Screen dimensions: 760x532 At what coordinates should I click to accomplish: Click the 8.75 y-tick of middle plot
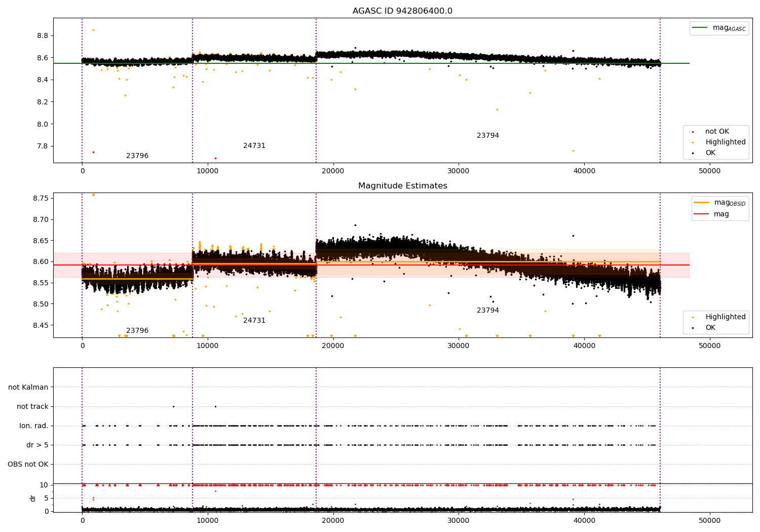[41, 198]
